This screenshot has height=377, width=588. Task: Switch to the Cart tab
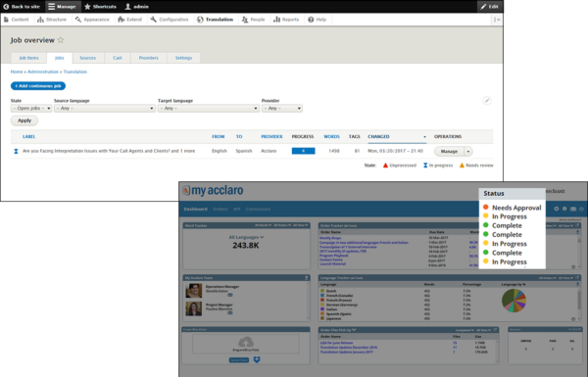(x=118, y=58)
